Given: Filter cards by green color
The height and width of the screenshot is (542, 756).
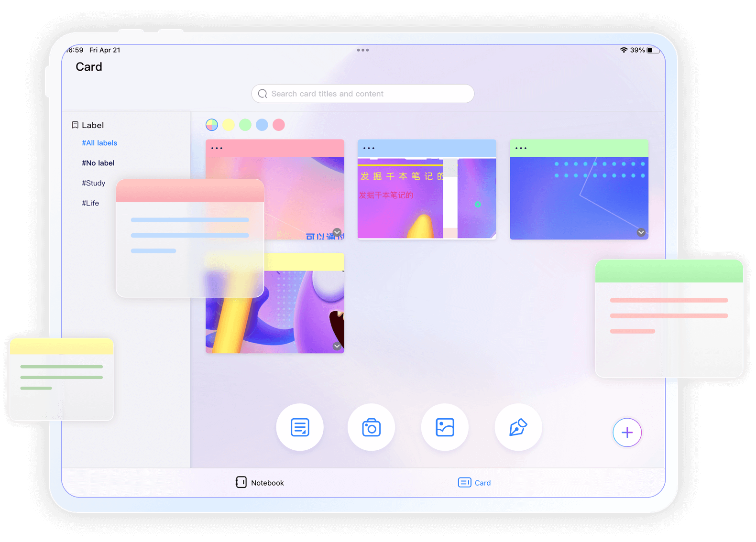Looking at the screenshot, I should (x=245, y=125).
